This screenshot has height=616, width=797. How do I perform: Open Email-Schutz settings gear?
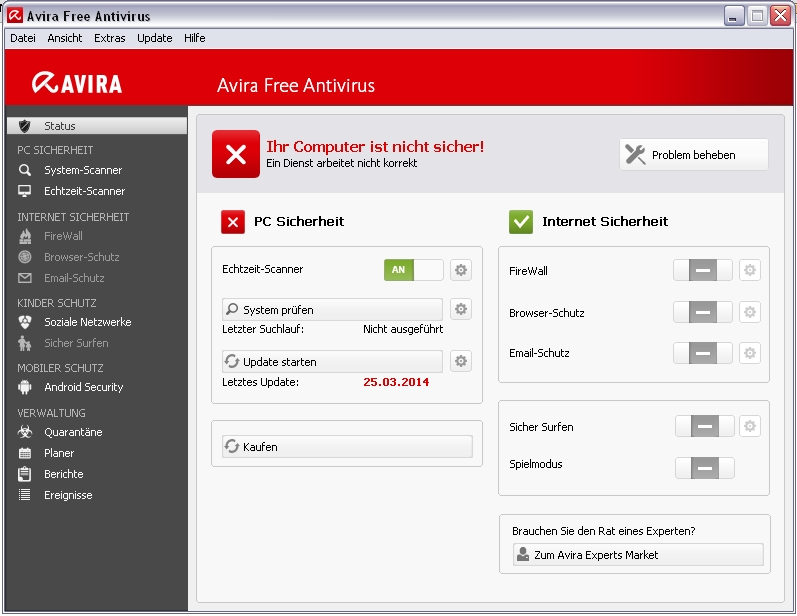coord(750,353)
